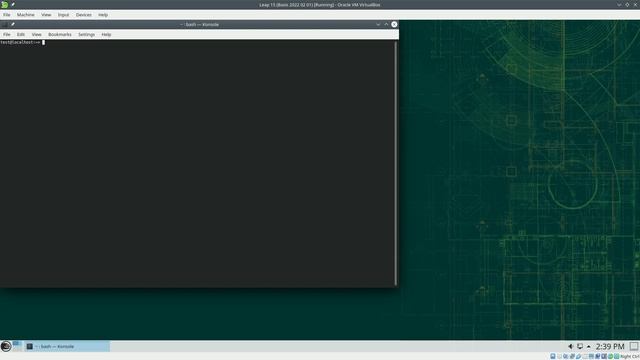Image resolution: width=640 pixels, height=360 pixels.
Task: Open the VirtualBox Input menu
Action: [63, 15]
